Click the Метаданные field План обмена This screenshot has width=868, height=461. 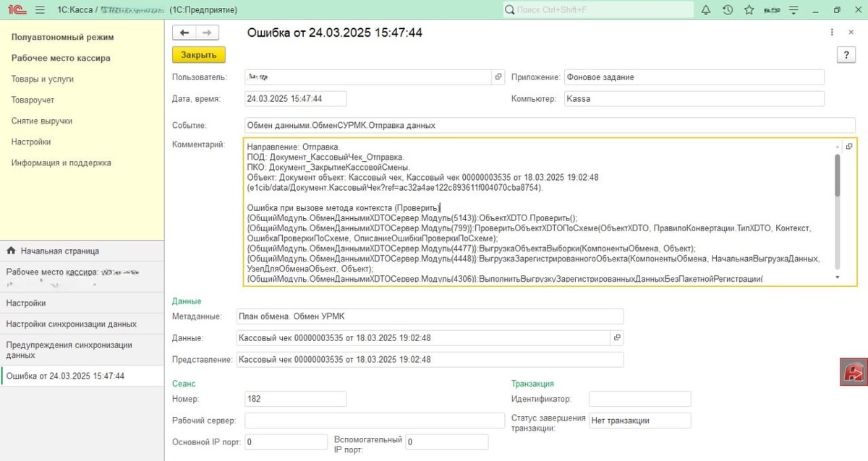pyautogui.click(x=430, y=316)
